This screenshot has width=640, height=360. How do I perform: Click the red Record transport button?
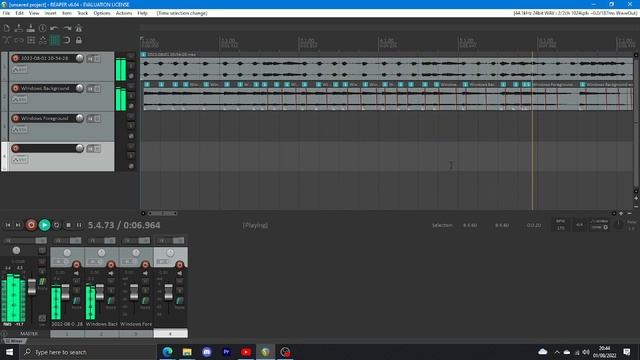31,225
